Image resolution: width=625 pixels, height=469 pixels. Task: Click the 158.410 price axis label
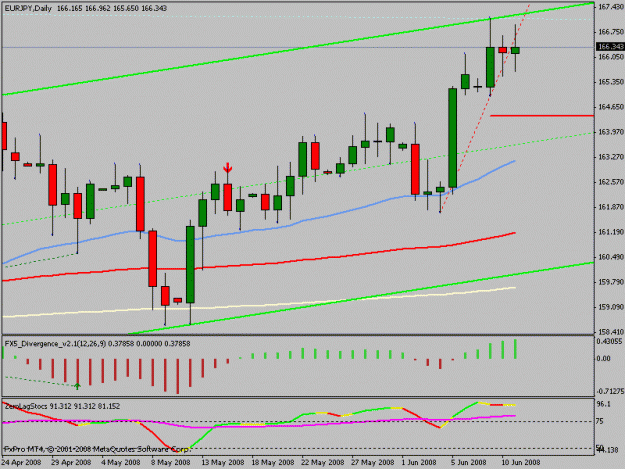611,332
